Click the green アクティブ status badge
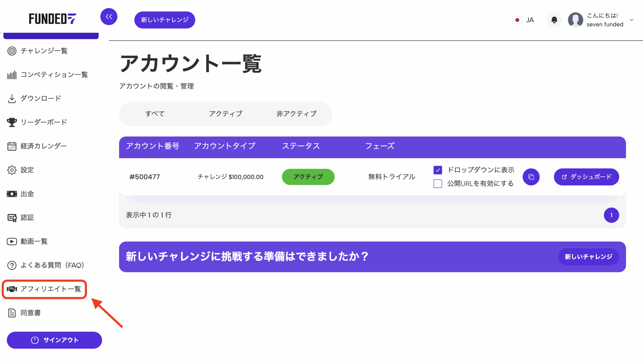The width and height of the screenshot is (643, 364). 308,177
